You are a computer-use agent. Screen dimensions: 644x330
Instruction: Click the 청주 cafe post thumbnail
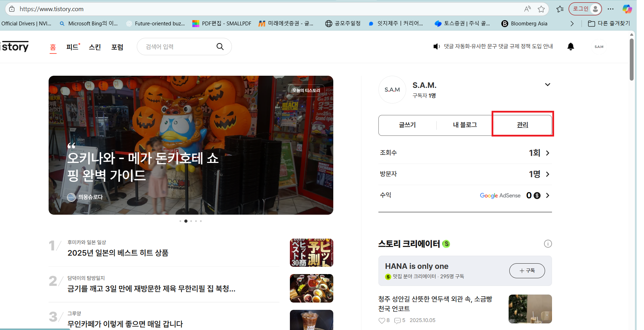point(530,309)
